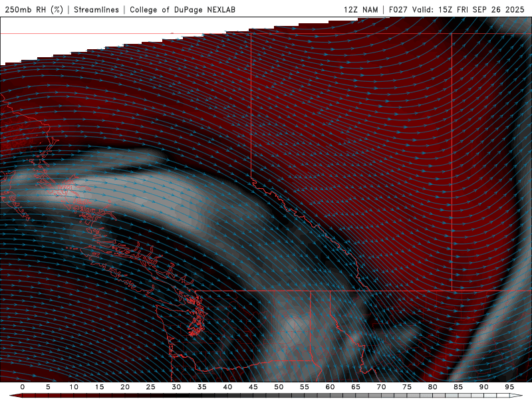Select the '80' colorbar label
Image resolution: width=532 pixels, height=399 pixels.
432,387
